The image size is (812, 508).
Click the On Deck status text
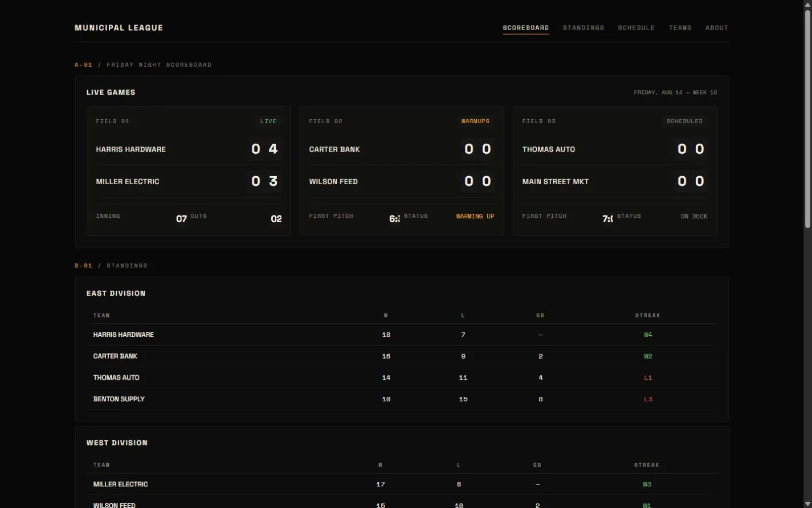(694, 217)
